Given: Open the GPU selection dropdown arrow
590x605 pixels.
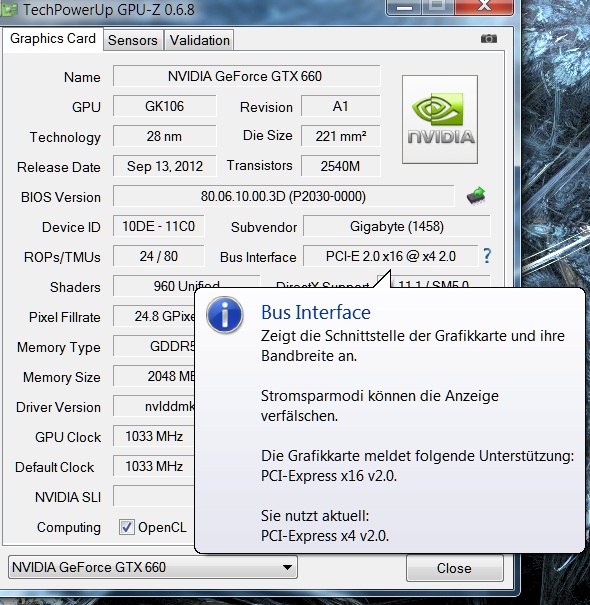Looking at the screenshot, I should [287, 567].
